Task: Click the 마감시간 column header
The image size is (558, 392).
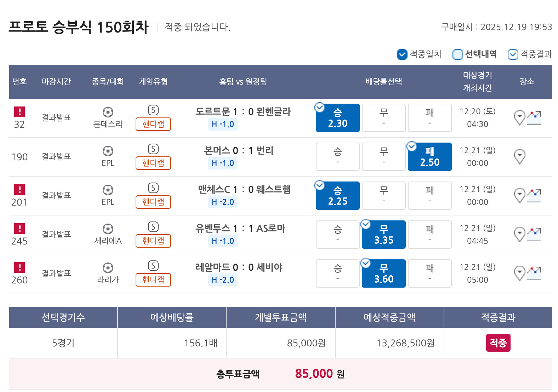Action: 56,82
